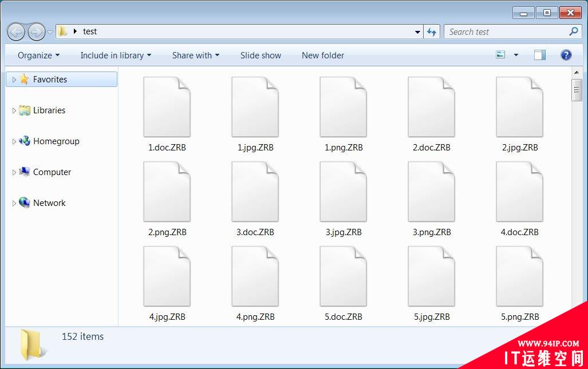Expand the Homegroup tree node
This screenshot has height=369, width=588.
(x=14, y=142)
